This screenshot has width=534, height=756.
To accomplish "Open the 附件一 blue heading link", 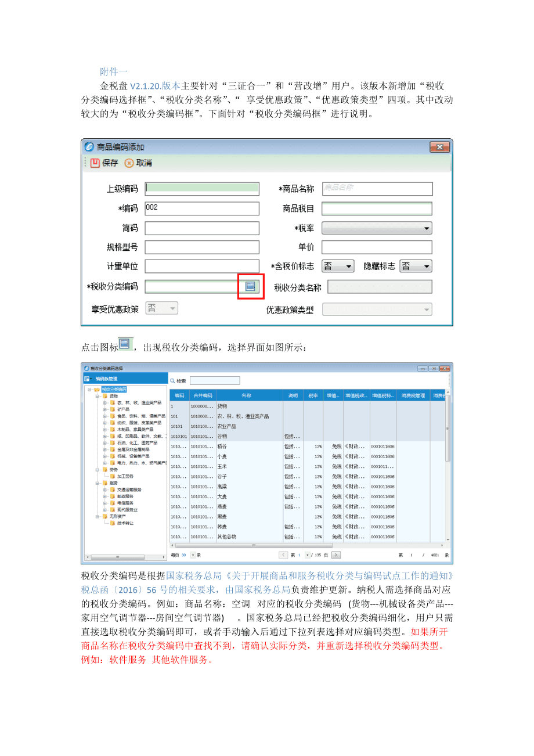I will click(114, 71).
